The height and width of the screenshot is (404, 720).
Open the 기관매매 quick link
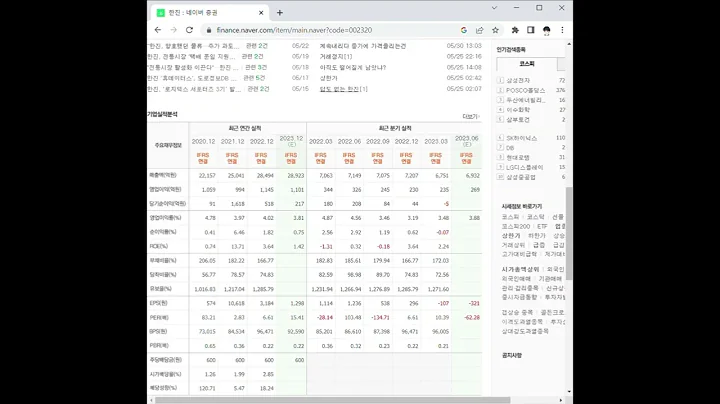tap(550, 279)
